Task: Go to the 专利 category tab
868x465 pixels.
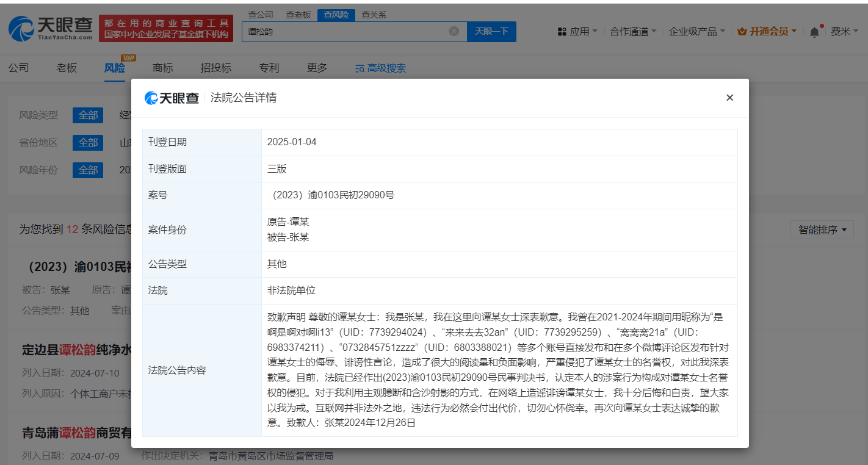Action: 269,68
